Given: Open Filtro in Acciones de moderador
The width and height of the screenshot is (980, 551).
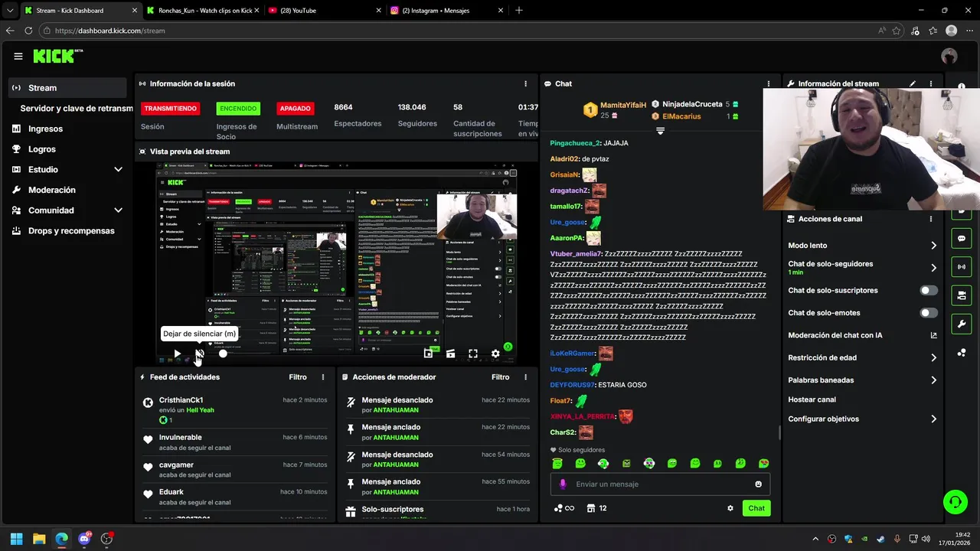Looking at the screenshot, I should [x=500, y=377].
